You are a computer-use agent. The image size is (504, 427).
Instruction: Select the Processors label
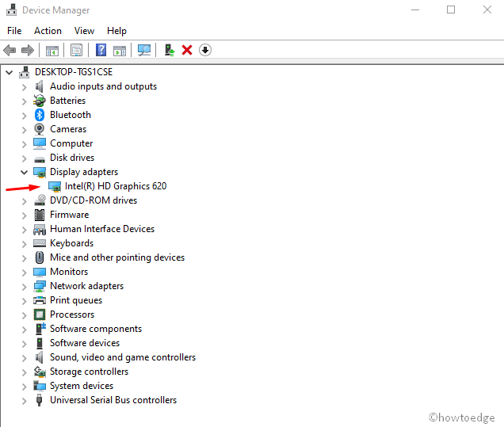pyautogui.click(x=72, y=315)
